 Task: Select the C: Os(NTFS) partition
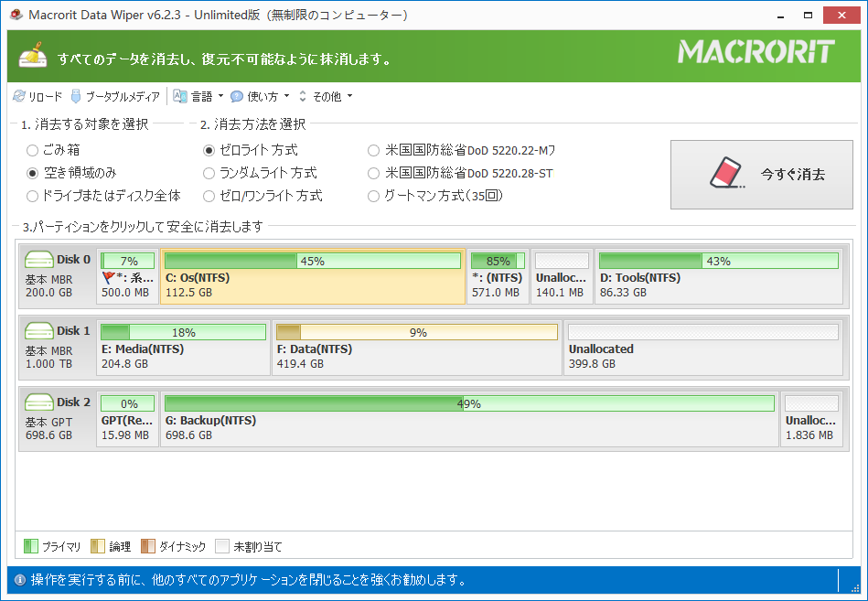pos(313,276)
